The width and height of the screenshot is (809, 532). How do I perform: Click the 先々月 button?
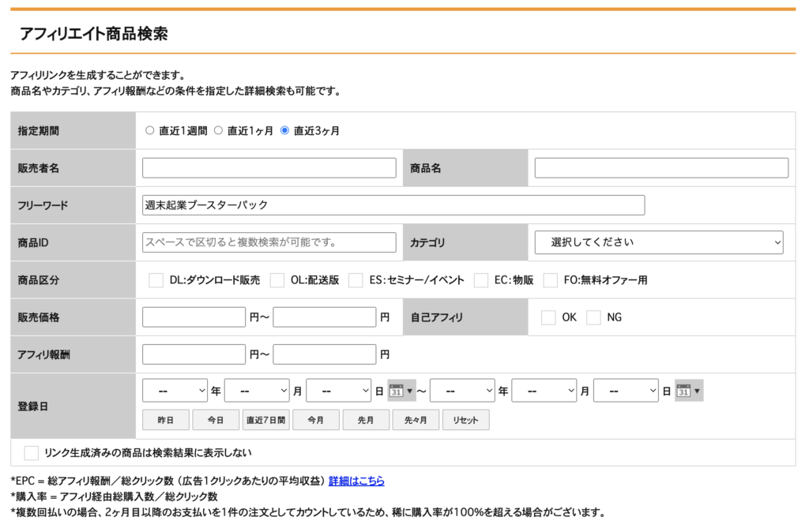click(x=416, y=420)
